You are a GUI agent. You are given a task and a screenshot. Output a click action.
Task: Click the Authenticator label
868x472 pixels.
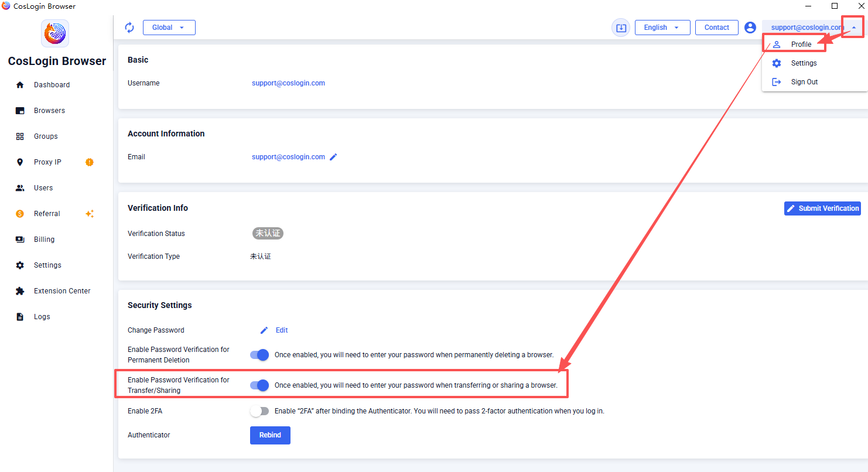click(x=149, y=435)
